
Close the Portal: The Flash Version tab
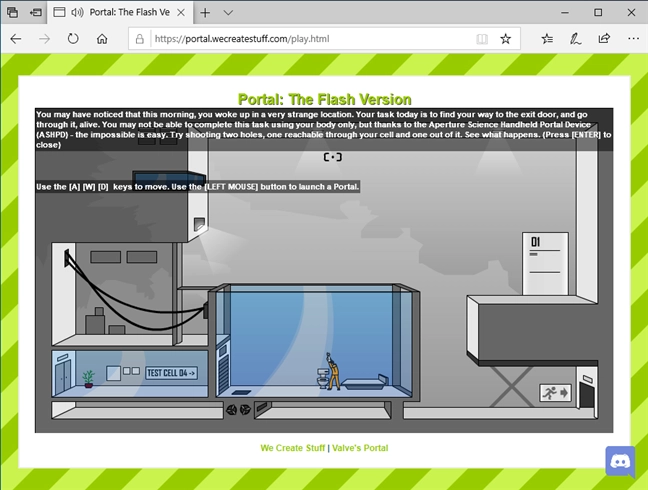click(x=181, y=12)
